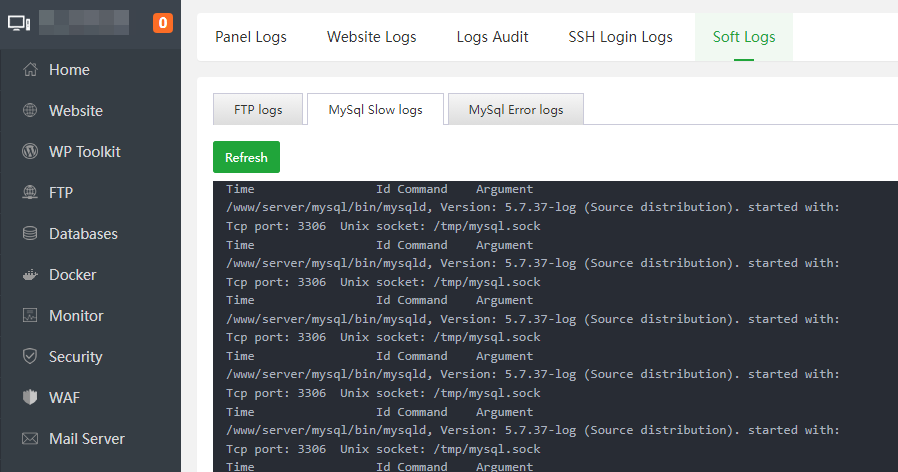Open the Website Logs tab
This screenshot has width=898, height=472.
tap(372, 37)
